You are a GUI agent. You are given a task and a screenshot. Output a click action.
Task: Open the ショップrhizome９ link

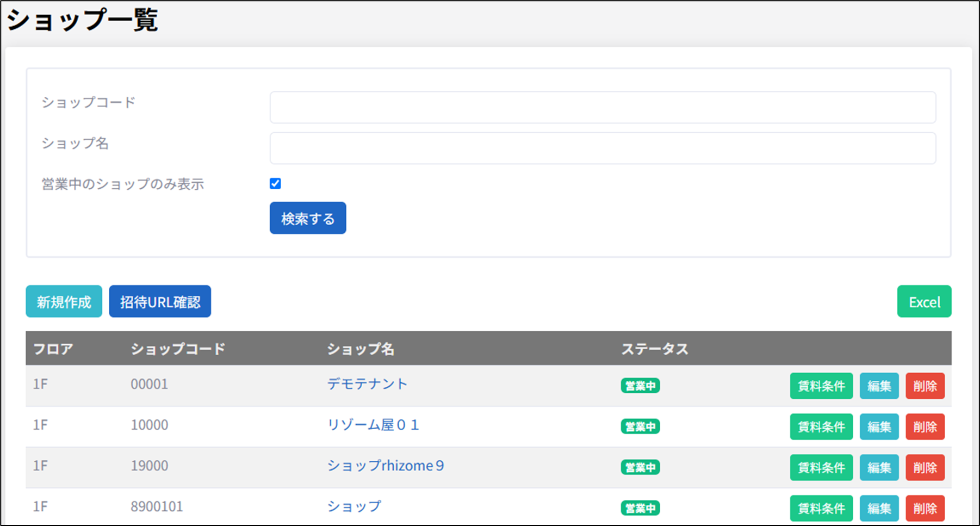(x=386, y=466)
